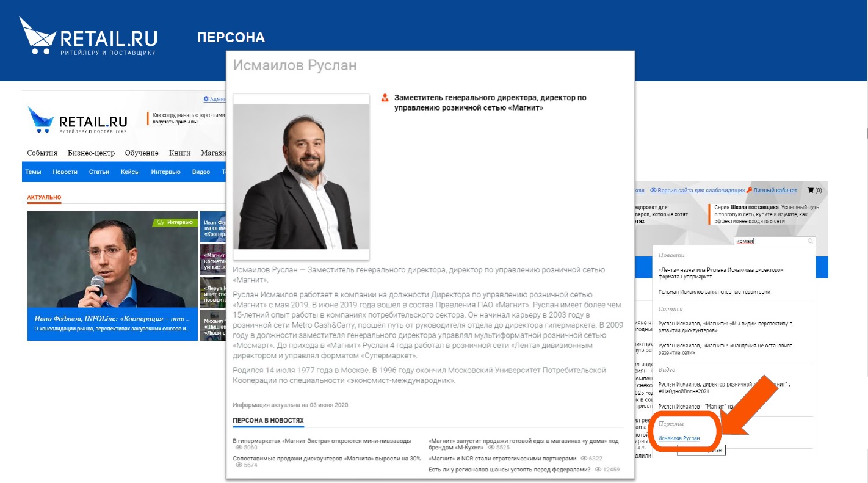Click the Retail.ru logo in the blue header

click(x=89, y=37)
